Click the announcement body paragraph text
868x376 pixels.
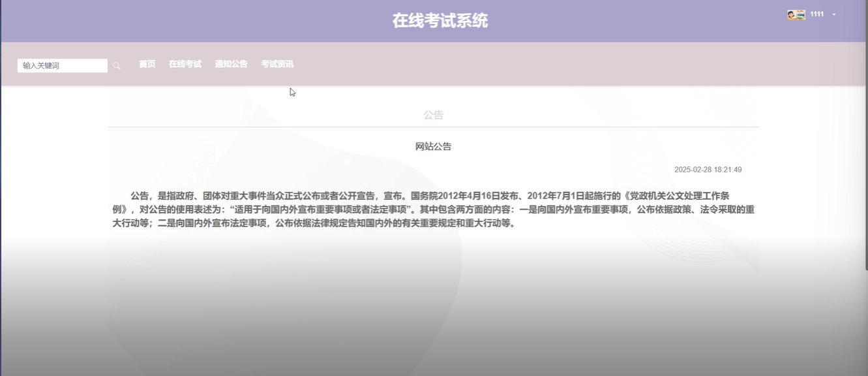coord(434,210)
